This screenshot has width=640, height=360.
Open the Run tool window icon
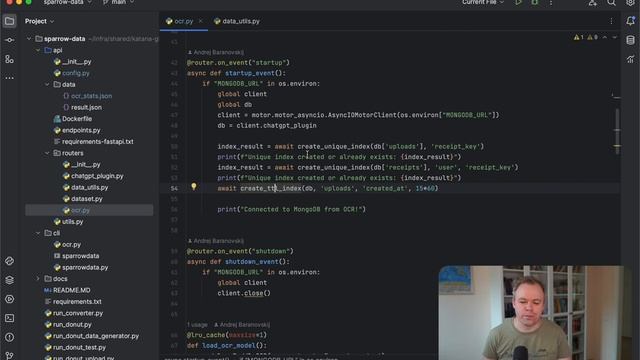pos(9,299)
